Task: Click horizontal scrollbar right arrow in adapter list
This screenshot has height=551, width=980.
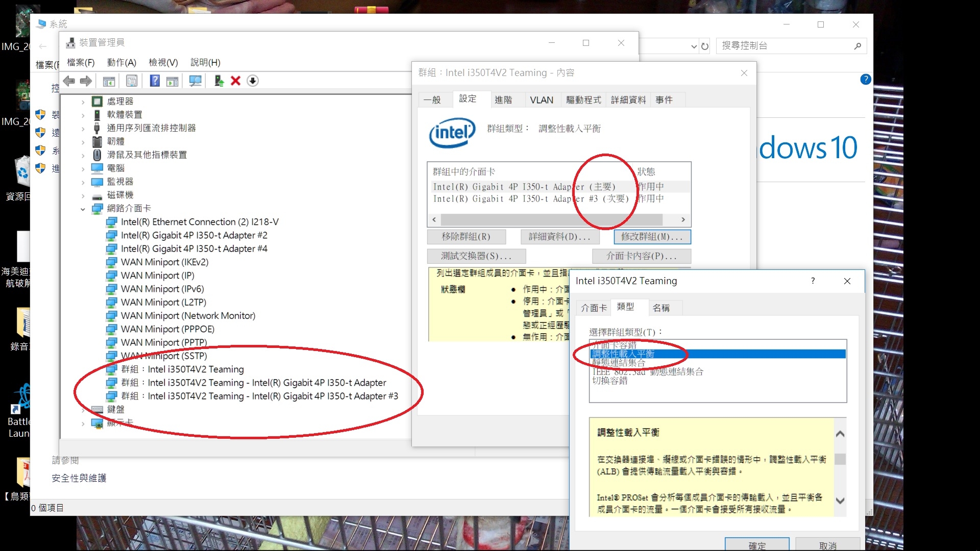Action: click(683, 220)
